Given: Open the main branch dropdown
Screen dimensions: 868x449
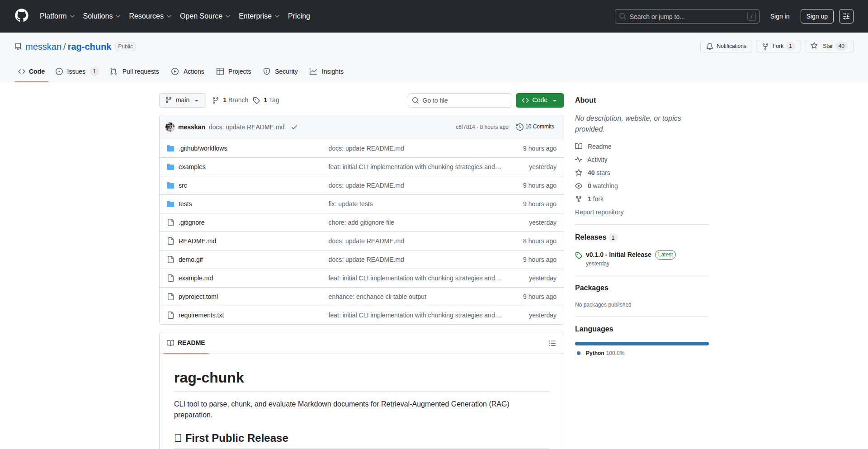Looking at the screenshot, I should point(182,100).
